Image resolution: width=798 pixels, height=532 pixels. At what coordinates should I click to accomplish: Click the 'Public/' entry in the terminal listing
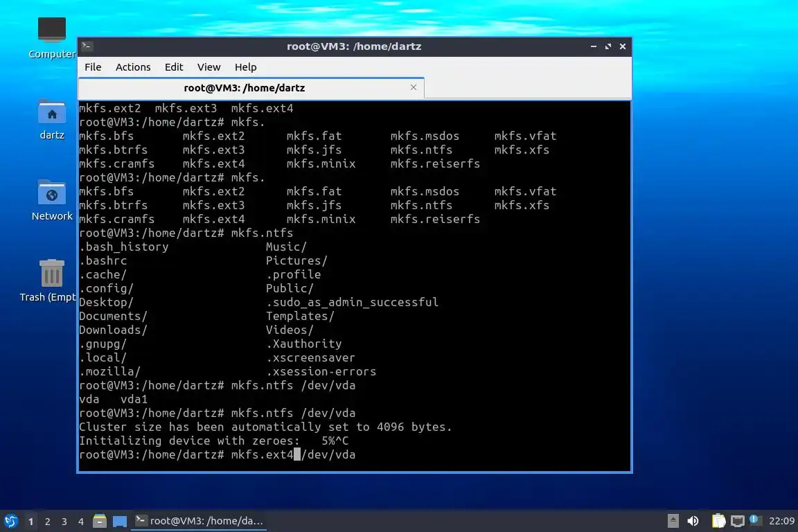tap(290, 289)
